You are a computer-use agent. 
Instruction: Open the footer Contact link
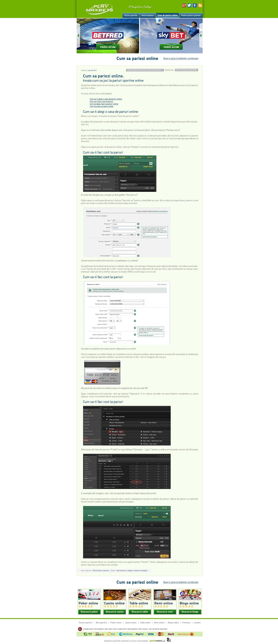tap(197, 623)
